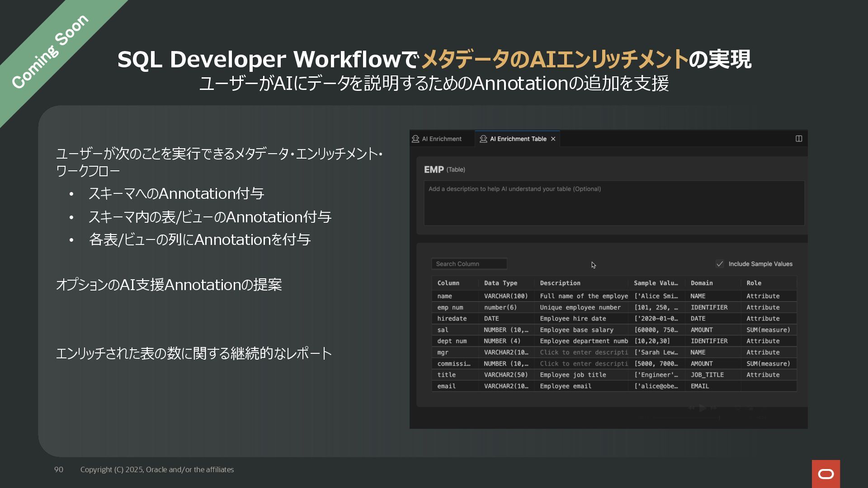The image size is (868, 488).
Task: Click the AI Enrichment tab icon
Action: pyautogui.click(x=415, y=139)
